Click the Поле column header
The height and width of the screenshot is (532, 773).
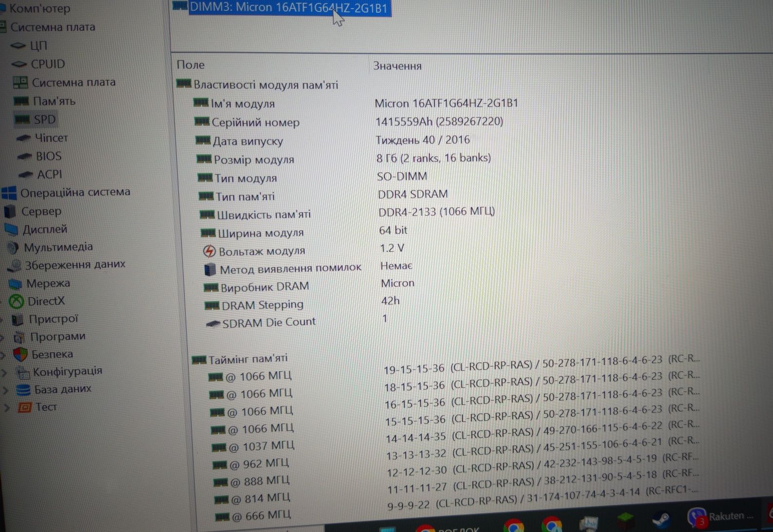coord(191,65)
